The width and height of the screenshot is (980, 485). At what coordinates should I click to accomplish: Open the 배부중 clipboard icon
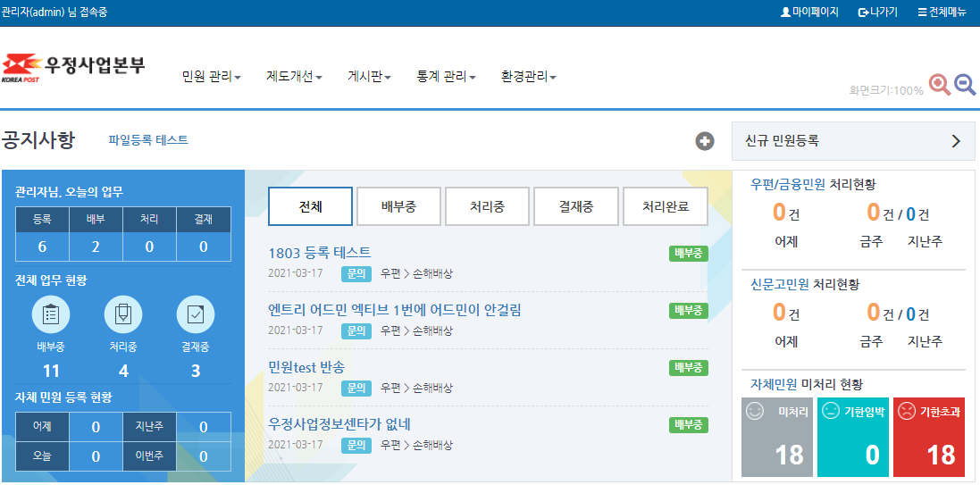coord(51,314)
